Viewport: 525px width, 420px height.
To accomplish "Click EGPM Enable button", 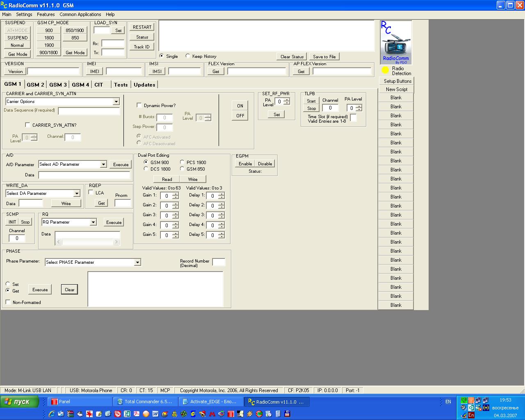I will (245, 164).
